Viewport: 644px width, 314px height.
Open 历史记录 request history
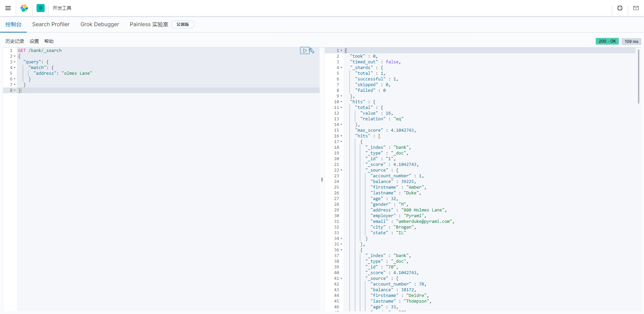[15, 41]
